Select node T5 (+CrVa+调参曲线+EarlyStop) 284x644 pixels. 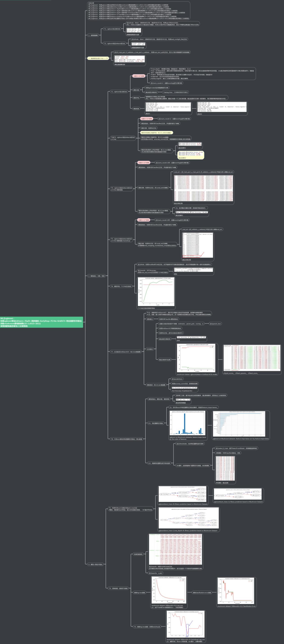[121, 240]
